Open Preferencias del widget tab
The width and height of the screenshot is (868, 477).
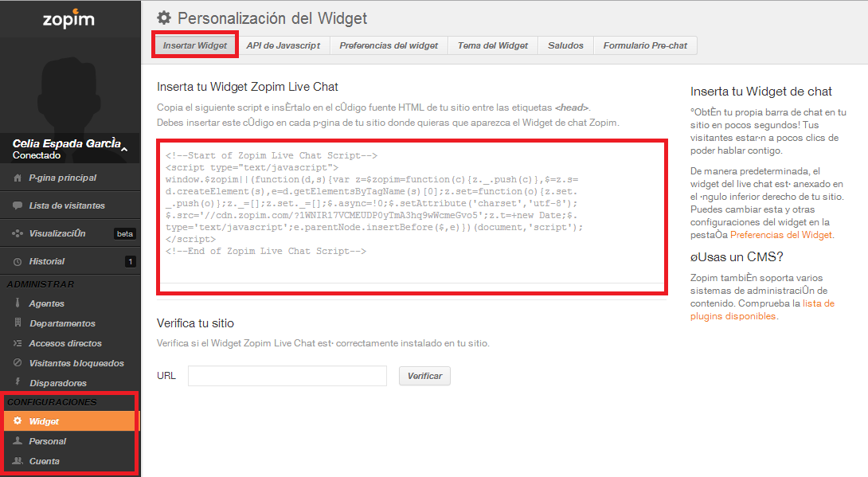point(389,45)
